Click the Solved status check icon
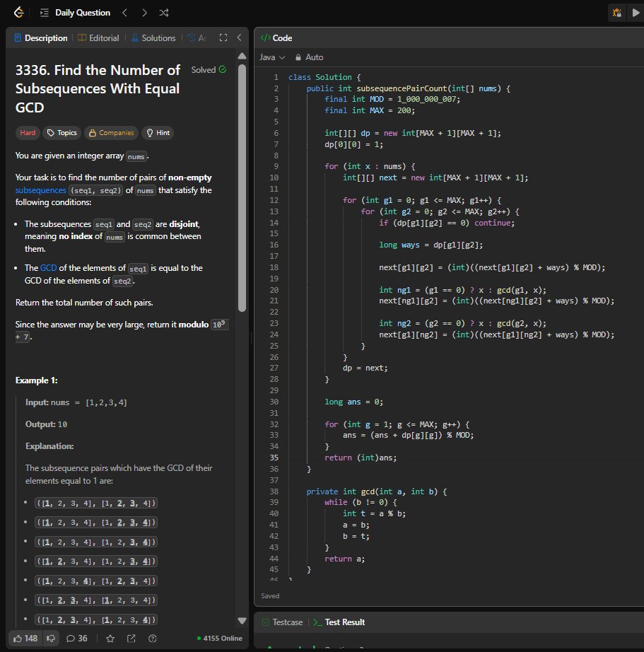This screenshot has height=652, width=644. point(223,69)
